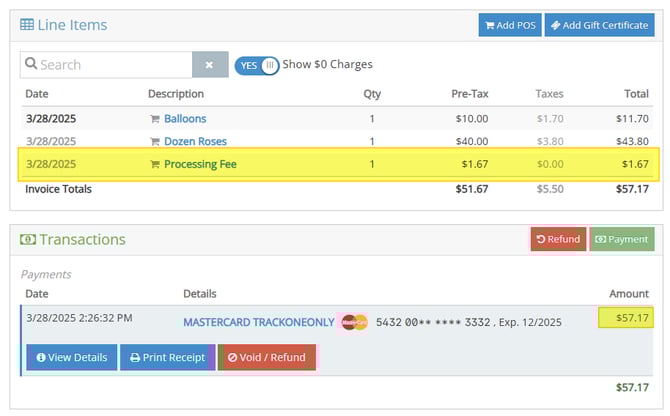Click the Refund button in Transactions header
Screen dimensions: 670x416
558,239
